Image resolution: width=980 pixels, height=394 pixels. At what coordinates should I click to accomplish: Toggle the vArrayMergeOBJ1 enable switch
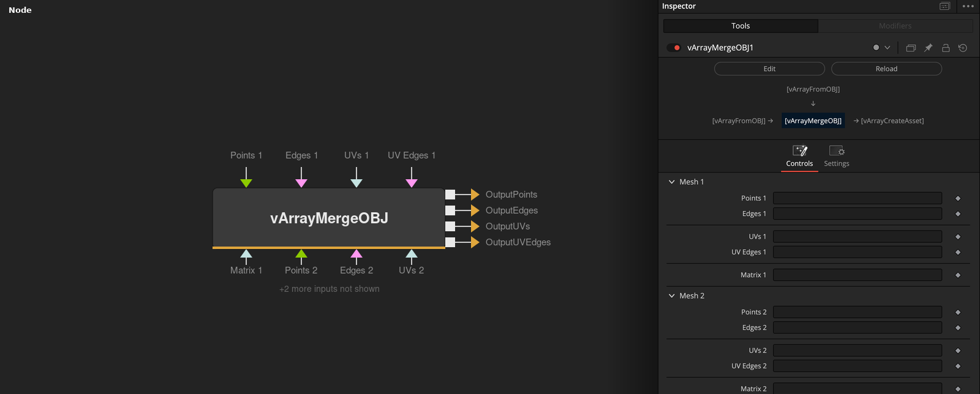pos(674,48)
